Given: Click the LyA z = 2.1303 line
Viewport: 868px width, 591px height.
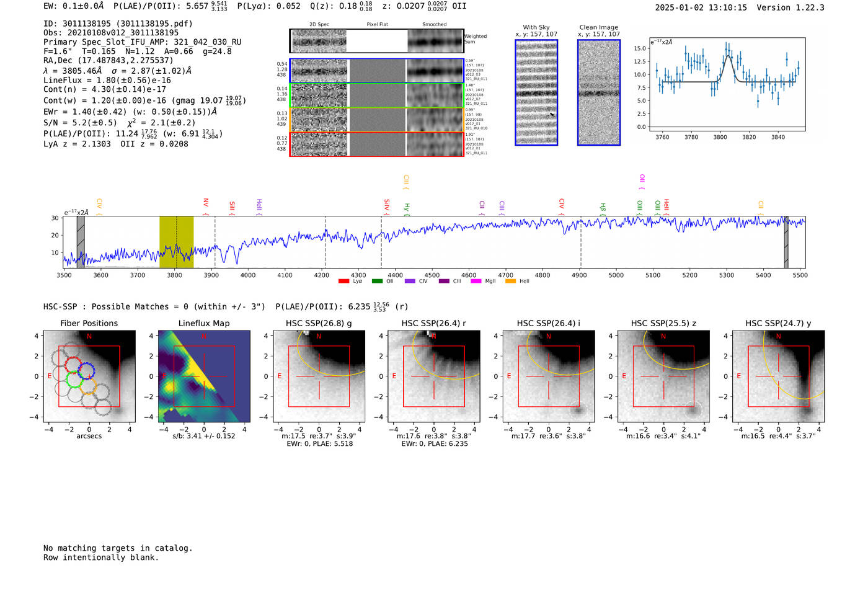Looking at the screenshot, I should 77,144.
